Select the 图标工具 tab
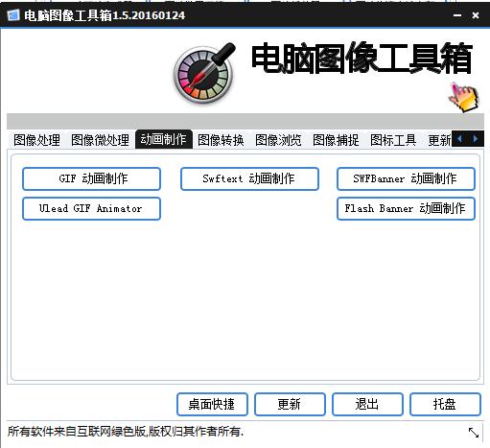Image resolution: width=490 pixels, height=448 pixels. coord(393,140)
